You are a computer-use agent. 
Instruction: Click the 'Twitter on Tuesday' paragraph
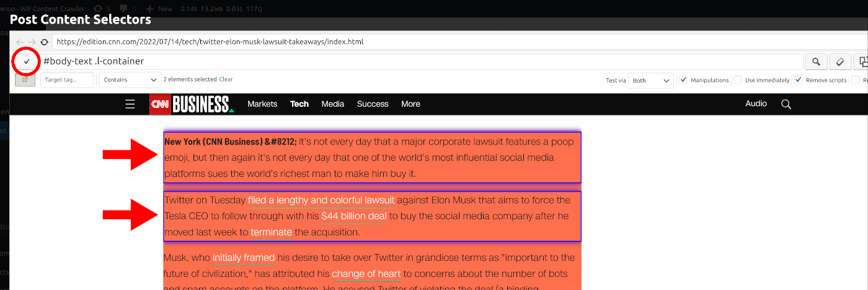tap(372, 216)
